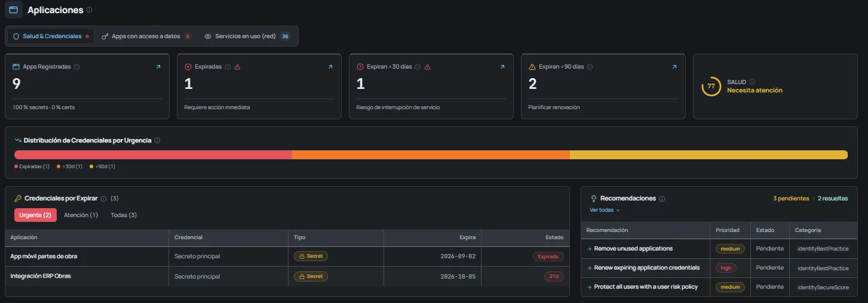
Task: Click the info icon next to Aplicaciones title
Action: (x=90, y=10)
